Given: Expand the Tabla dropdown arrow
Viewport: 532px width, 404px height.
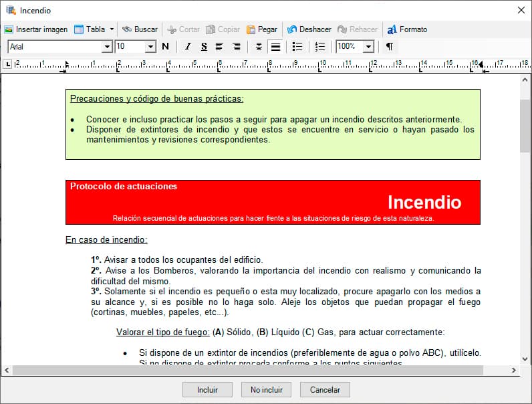Looking at the screenshot, I should 112,29.
